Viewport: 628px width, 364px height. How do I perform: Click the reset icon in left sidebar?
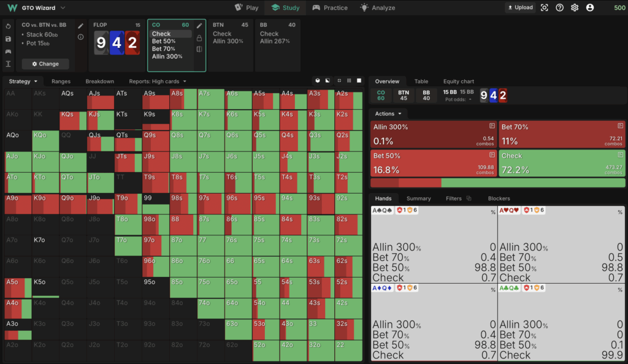pyautogui.click(x=9, y=26)
